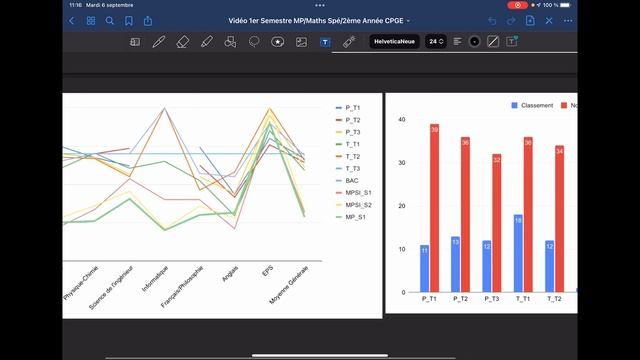The width and height of the screenshot is (640, 360).
Task: Select the Highlighter tool
Action: (207, 42)
